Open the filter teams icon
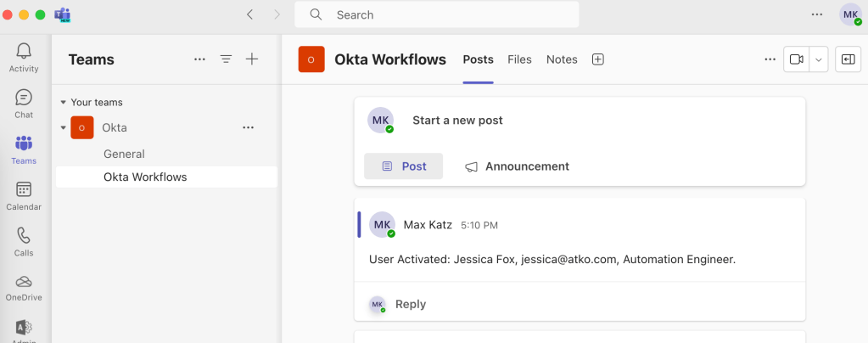868x343 pixels. pyautogui.click(x=226, y=59)
